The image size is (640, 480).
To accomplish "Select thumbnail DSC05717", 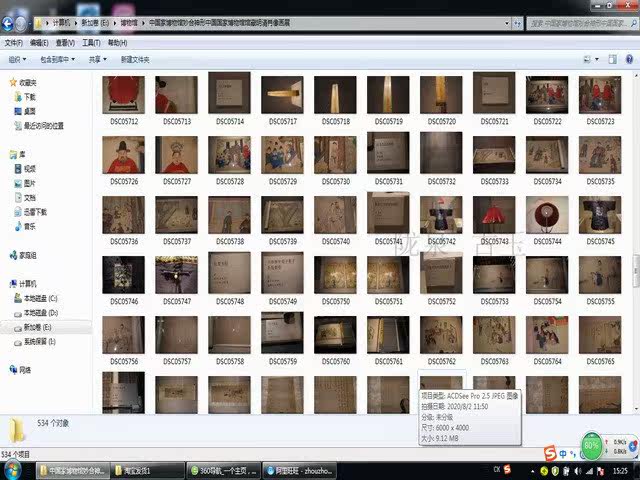I will (282, 95).
